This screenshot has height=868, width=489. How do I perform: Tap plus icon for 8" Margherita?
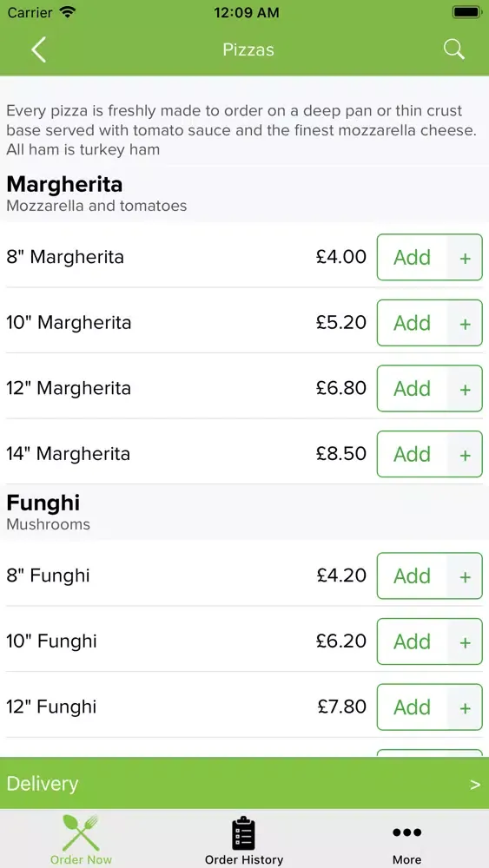466,258
